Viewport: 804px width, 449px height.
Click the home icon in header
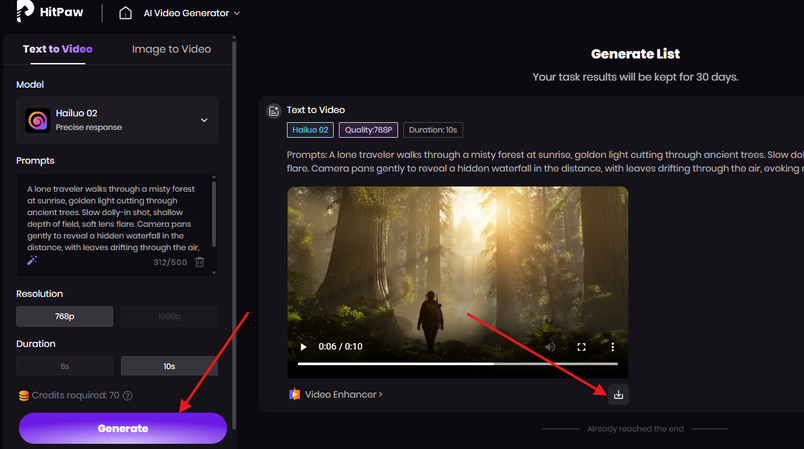pyautogui.click(x=125, y=13)
